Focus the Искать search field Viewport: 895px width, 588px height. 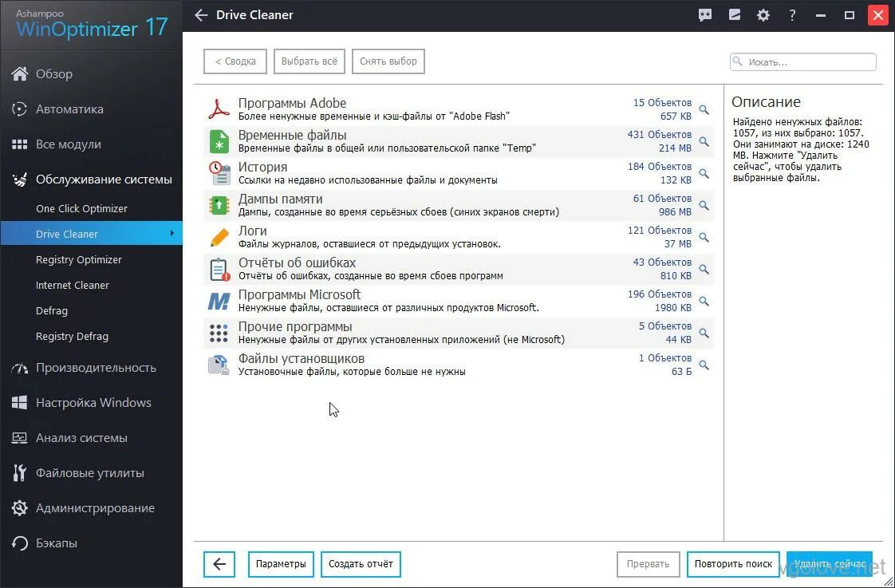point(803,61)
